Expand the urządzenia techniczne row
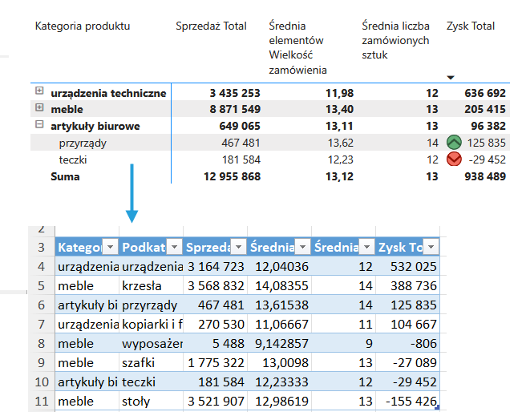Screen dimensions: 526x420 tap(39, 92)
